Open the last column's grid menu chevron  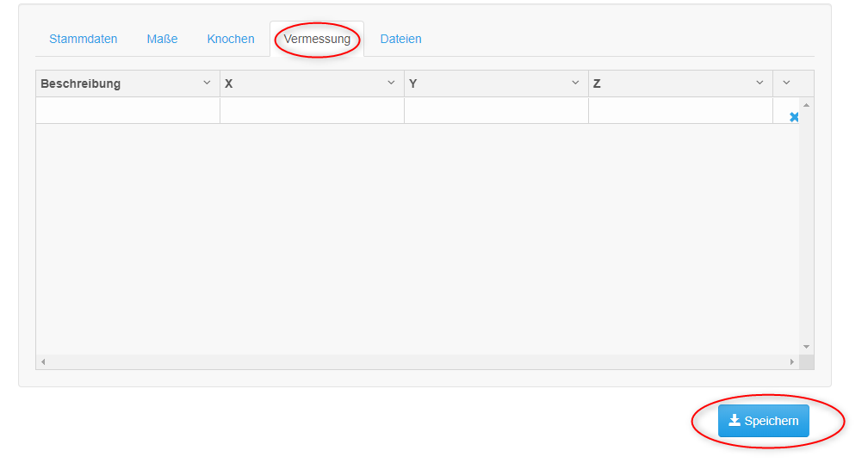787,83
